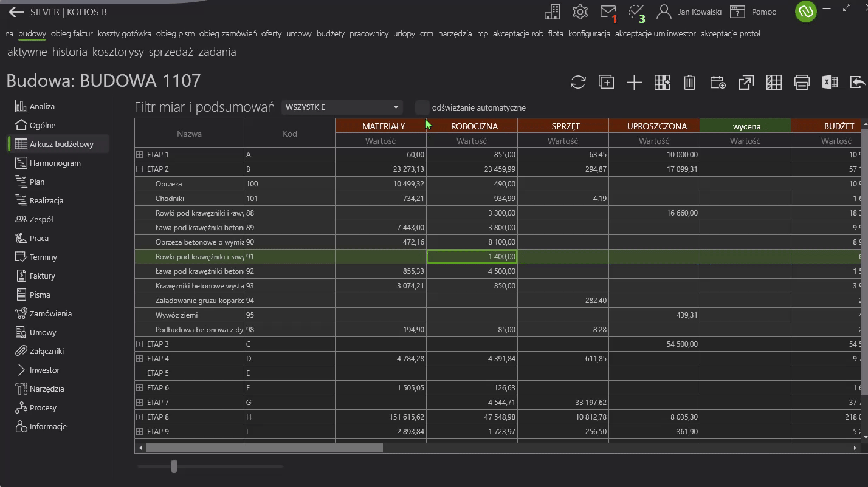Click the grid with arrow move icon
The width and height of the screenshot is (868, 487).
[x=662, y=83]
